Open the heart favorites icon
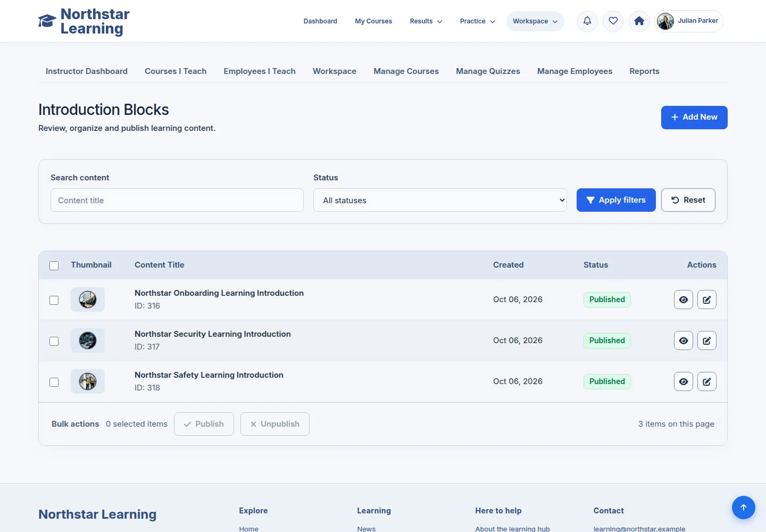The height and width of the screenshot is (532, 766). 613,21
